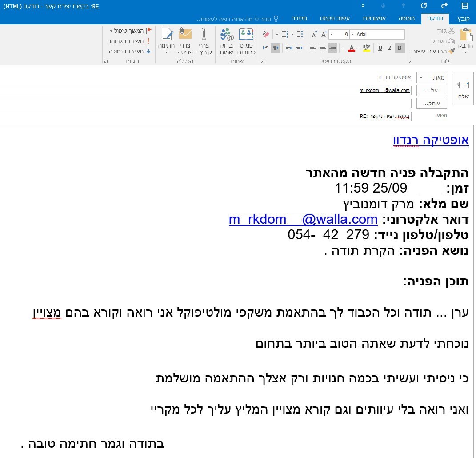Open Quick Access Toolbar customize dropdown
476x458 pixels.
click(x=363, y=6)
